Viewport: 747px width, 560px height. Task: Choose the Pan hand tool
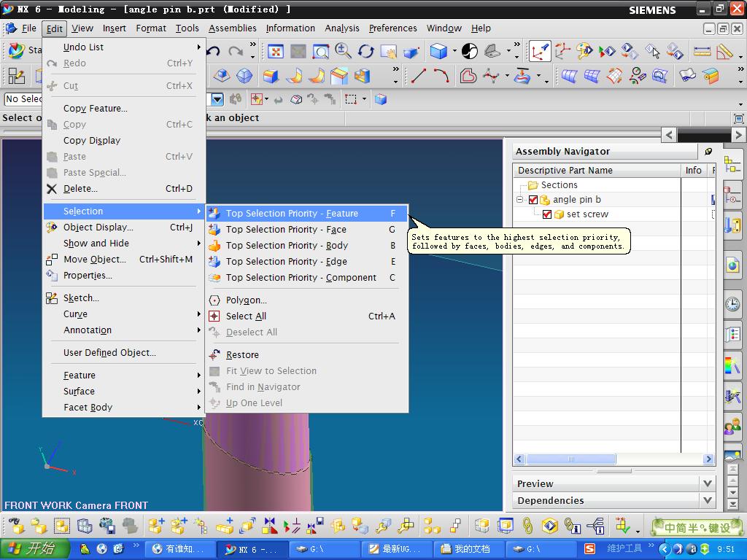(389, 51)
